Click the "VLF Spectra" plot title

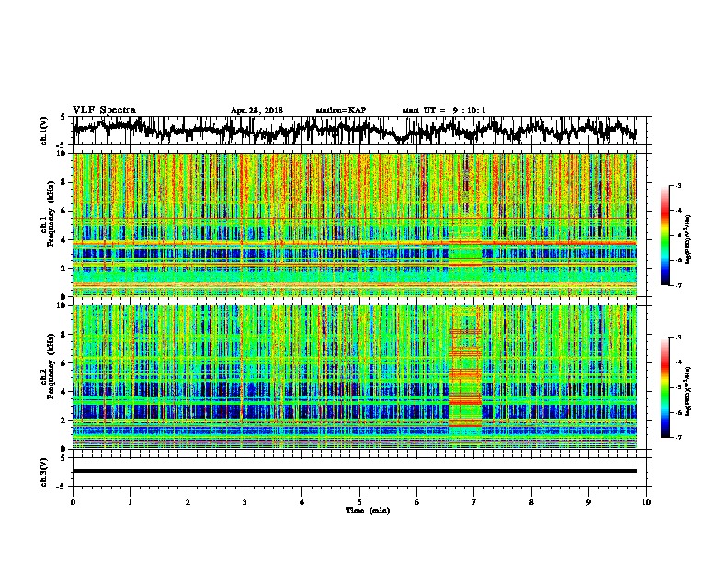tap(104, 110)
